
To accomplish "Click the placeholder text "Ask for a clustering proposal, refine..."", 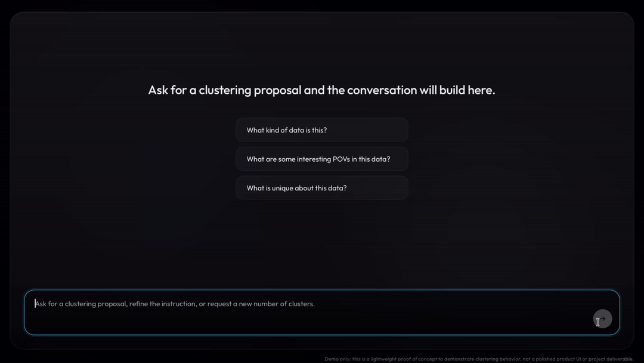I will (x=175, y=304).
